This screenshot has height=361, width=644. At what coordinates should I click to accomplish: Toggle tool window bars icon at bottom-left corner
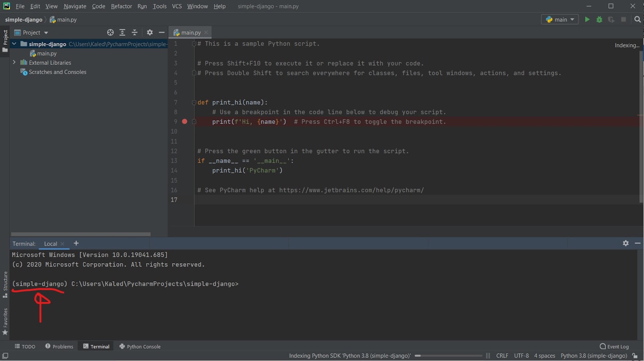tap(5, 356)
